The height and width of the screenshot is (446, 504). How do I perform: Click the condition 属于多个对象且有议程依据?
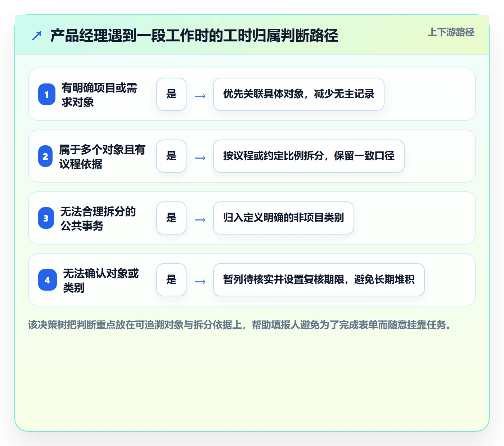102,156
